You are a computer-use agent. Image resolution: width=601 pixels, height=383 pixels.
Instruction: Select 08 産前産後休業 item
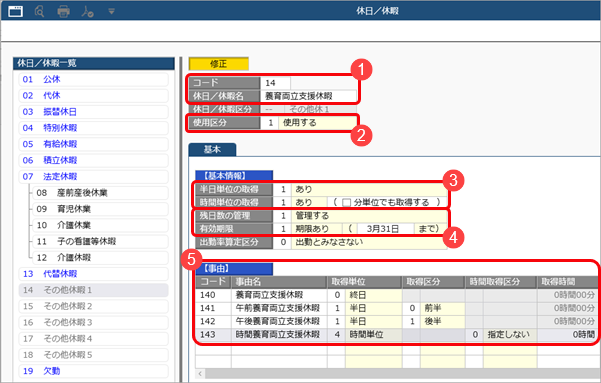[100, 192]
